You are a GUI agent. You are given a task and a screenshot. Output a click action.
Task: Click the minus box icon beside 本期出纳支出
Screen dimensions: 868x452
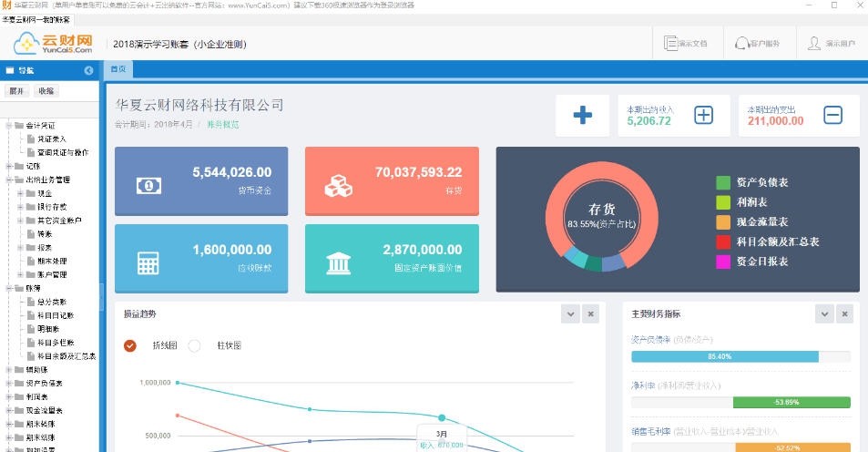pos(832,115)
